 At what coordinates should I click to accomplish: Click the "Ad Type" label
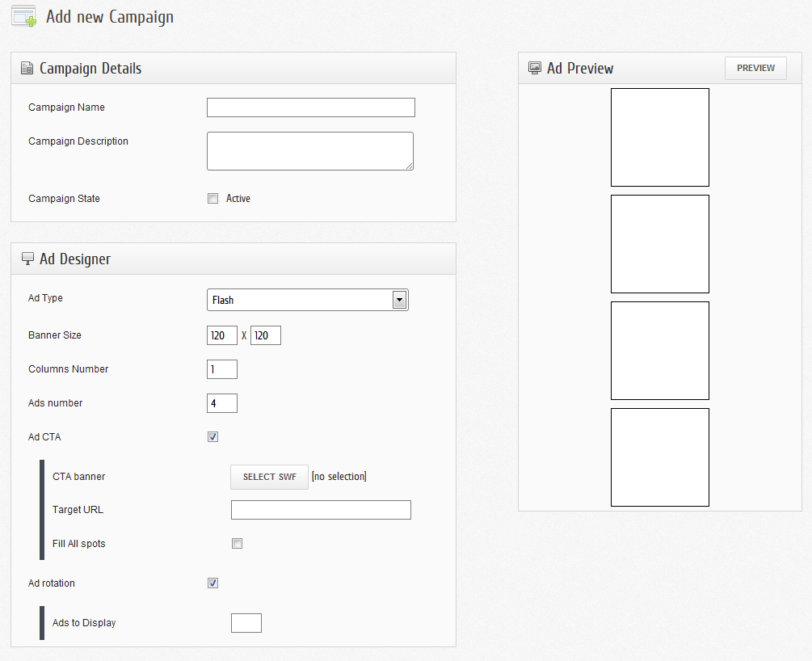(45, 298)
